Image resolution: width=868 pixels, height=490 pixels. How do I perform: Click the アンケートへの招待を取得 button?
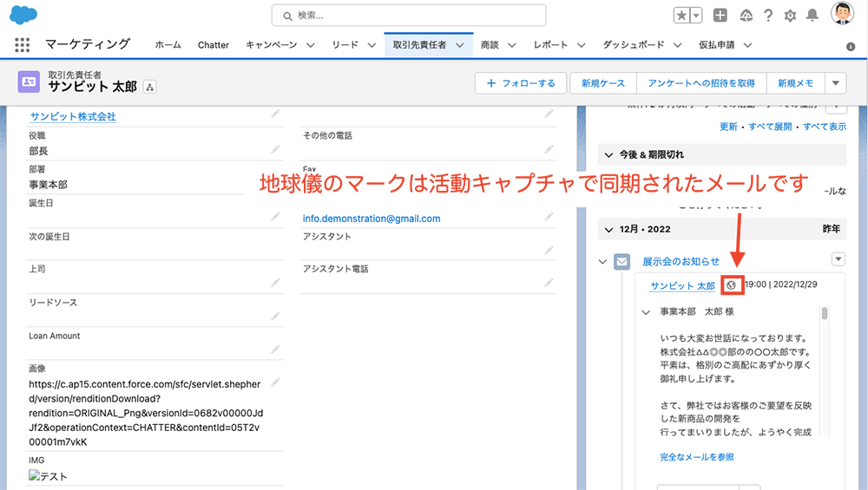tap(701, 83)
